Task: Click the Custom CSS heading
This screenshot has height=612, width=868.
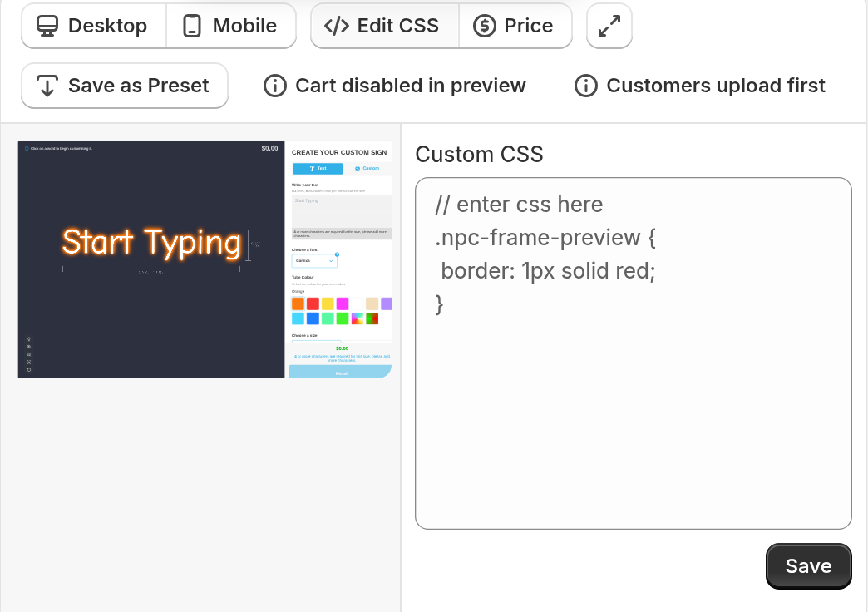Action: [480, 155]
